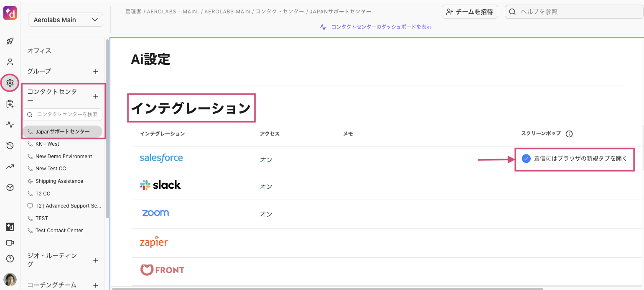Select KK - West contact center

47,144
